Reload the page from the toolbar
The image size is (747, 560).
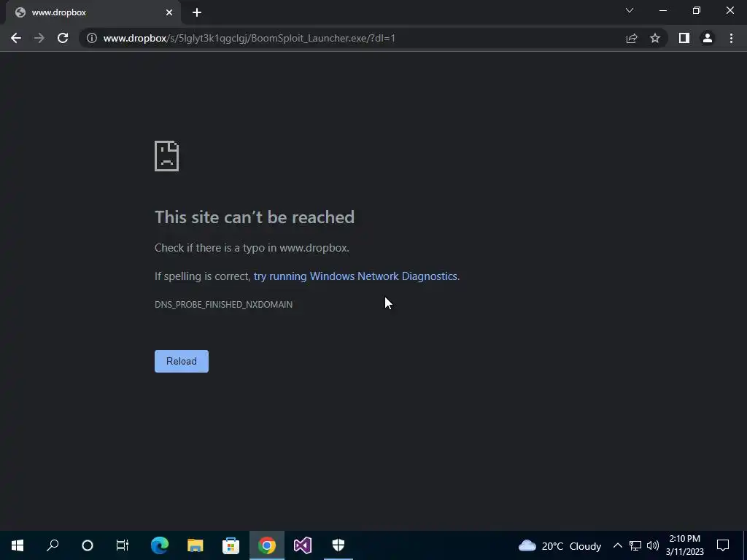pos(63,38)
